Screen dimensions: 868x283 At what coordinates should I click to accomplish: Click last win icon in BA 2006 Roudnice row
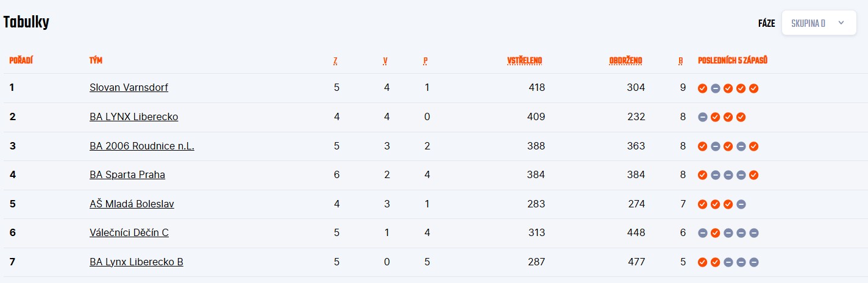pyautogui.click(x=753, y=146)
